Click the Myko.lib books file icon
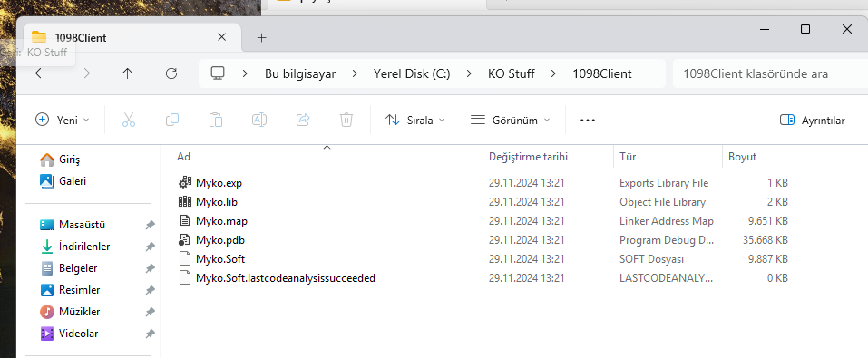This screenshot has height=358, width=868. coord(184,202)
